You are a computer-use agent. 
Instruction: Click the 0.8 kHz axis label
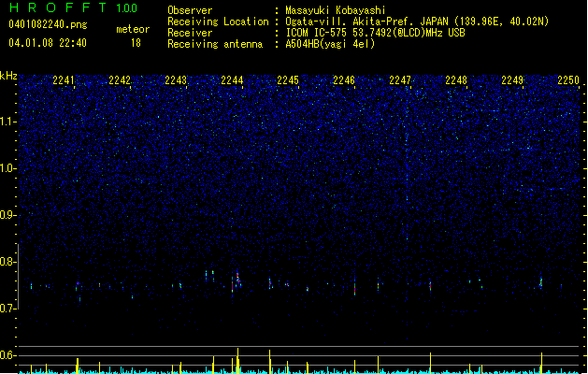8,262
